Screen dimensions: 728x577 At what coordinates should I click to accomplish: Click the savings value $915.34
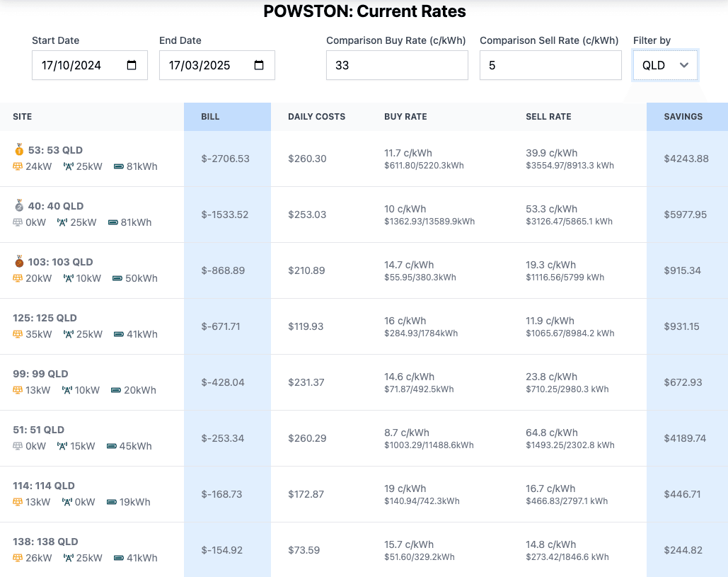683,270
